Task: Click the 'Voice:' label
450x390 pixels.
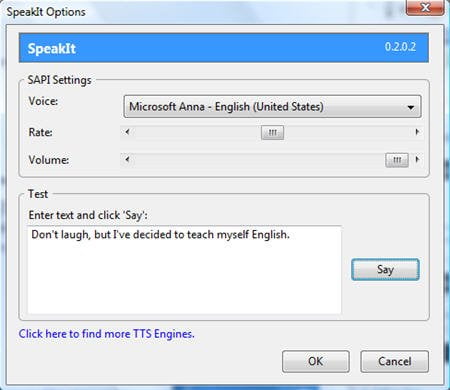Action: coord(43,101)
